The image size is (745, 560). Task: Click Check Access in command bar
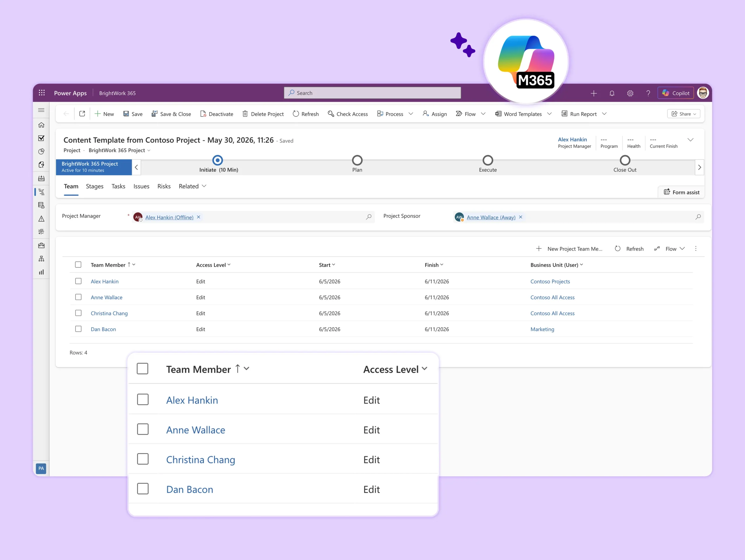347,114
